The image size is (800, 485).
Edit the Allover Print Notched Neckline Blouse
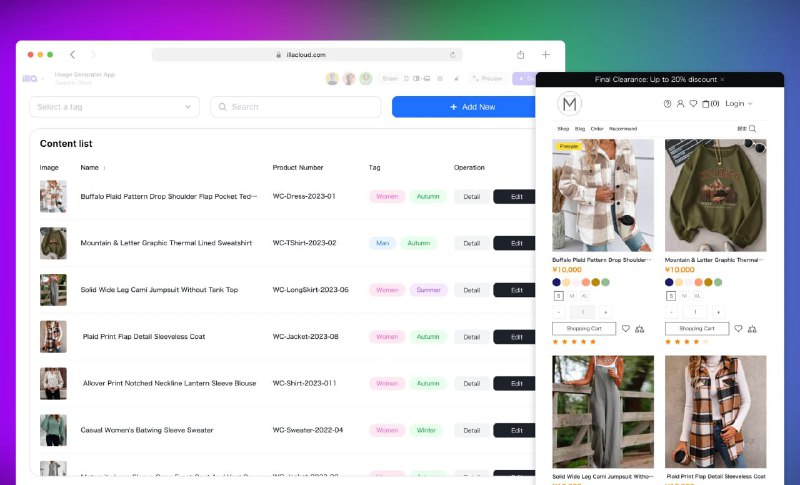coord(514,384)
